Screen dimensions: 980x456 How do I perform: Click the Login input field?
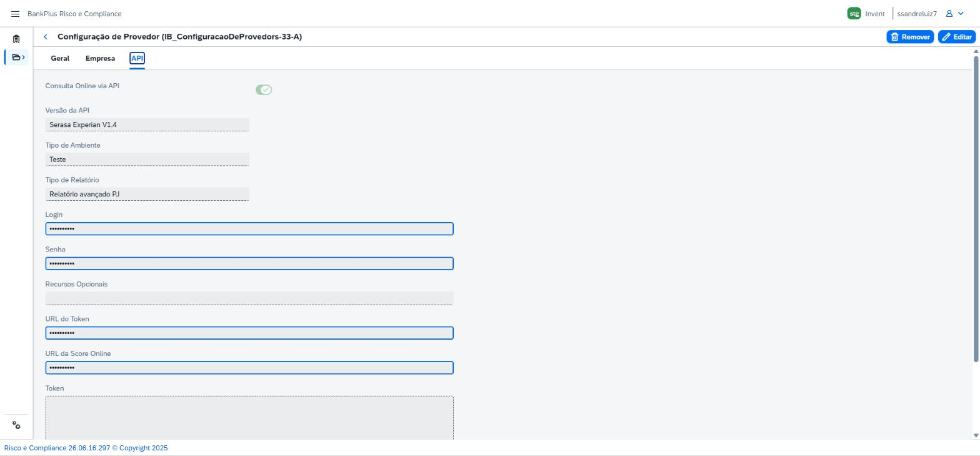coord(249,229)
